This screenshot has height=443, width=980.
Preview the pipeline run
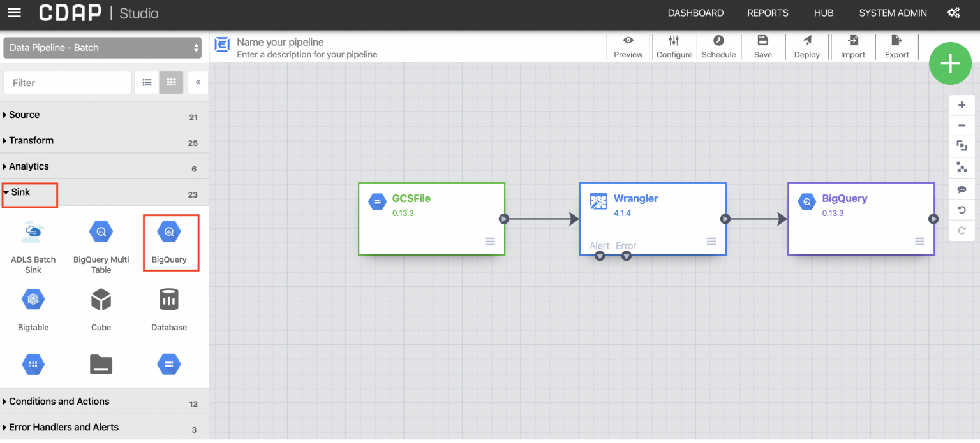[628, 47]
